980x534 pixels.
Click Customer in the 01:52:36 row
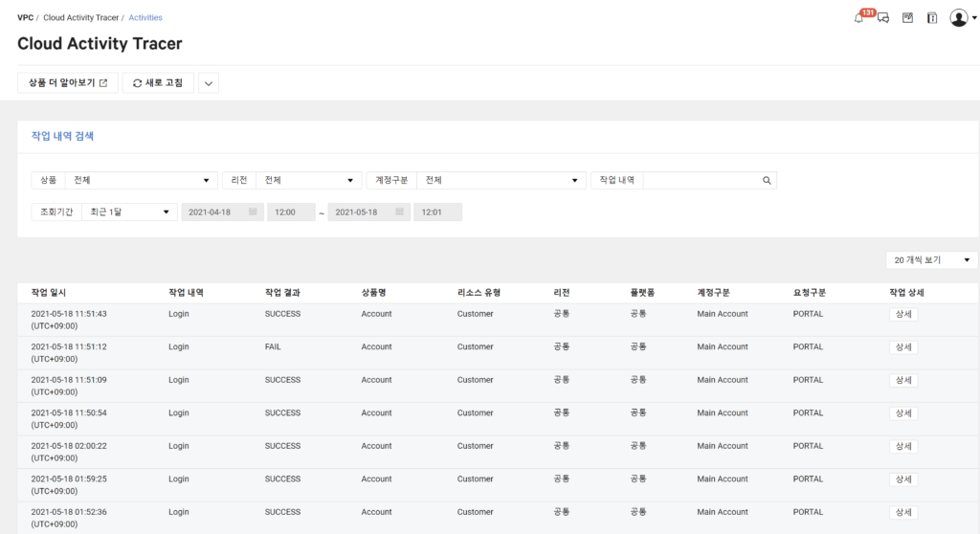(475, 512)
